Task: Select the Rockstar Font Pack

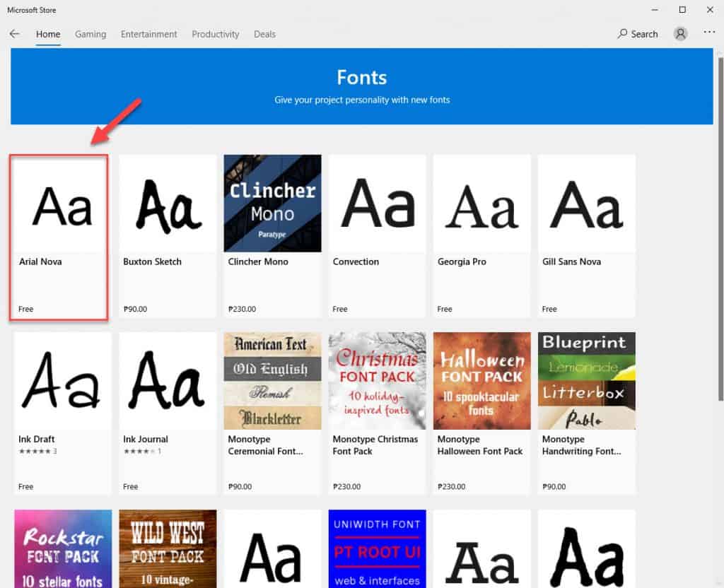Action: point(63,551)
